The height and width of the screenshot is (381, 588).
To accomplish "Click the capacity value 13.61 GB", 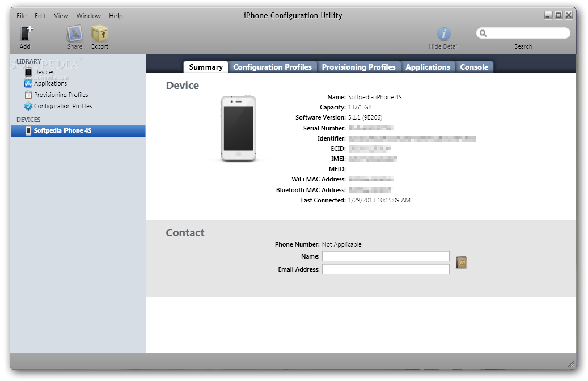I will [x=359, y=107].
